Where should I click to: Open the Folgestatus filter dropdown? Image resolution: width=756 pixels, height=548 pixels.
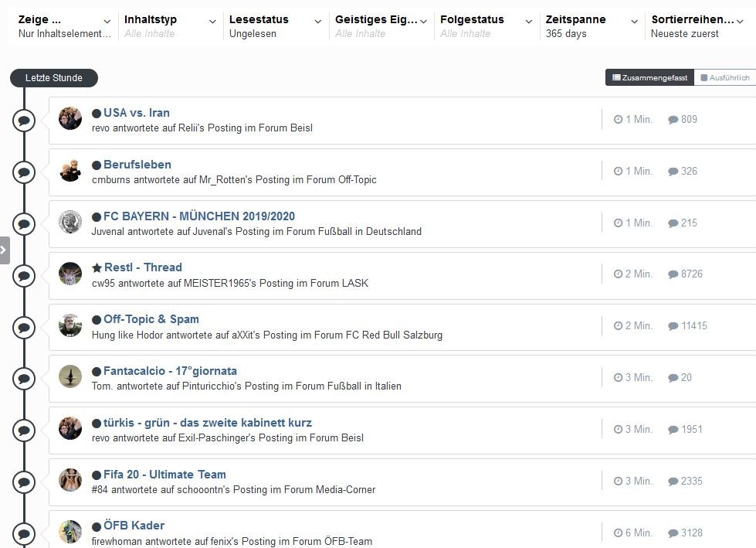pyautogui.click(x=486, y=26)
